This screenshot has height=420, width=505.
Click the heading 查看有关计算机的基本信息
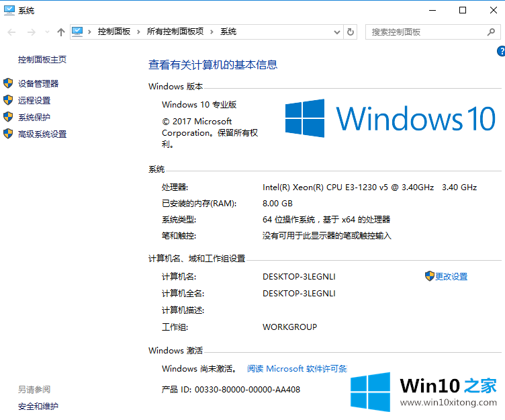(213, 65)
